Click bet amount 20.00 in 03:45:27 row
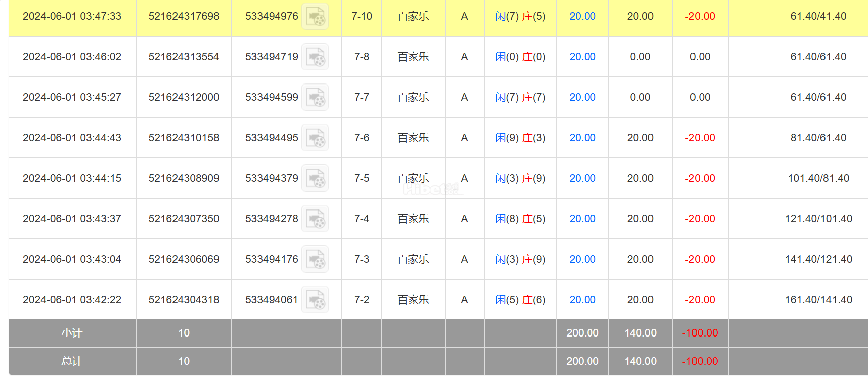868x378 pixels. tap(582, 97)
